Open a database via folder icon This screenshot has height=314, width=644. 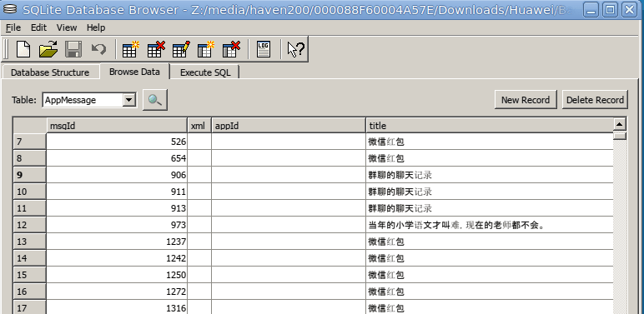point(48,49)
